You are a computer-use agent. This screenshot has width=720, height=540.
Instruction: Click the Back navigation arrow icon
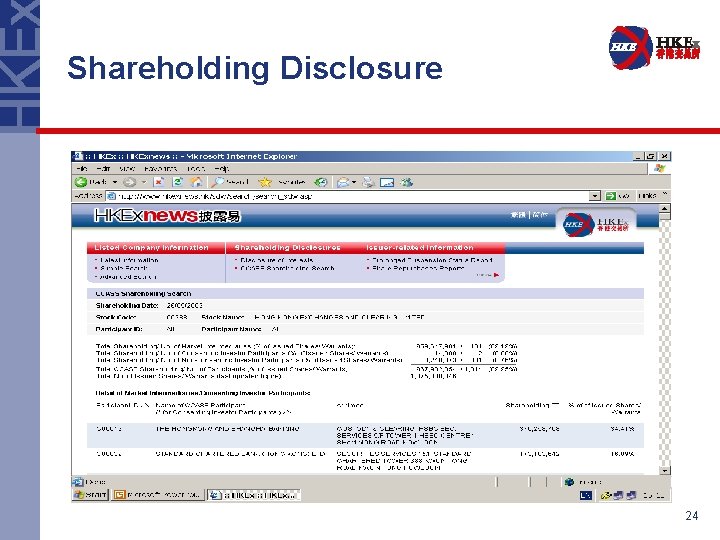click(x=81, y=182)
